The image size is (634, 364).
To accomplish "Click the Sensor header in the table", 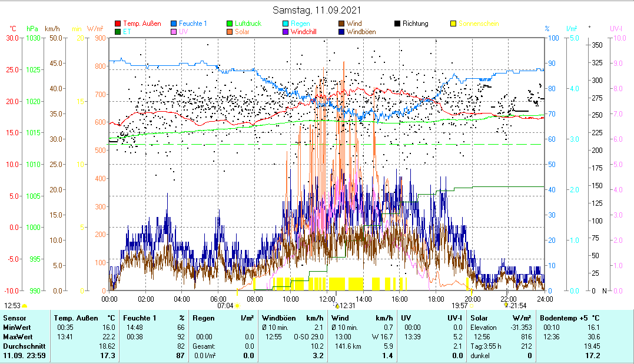I will click(x=15, y=318).
